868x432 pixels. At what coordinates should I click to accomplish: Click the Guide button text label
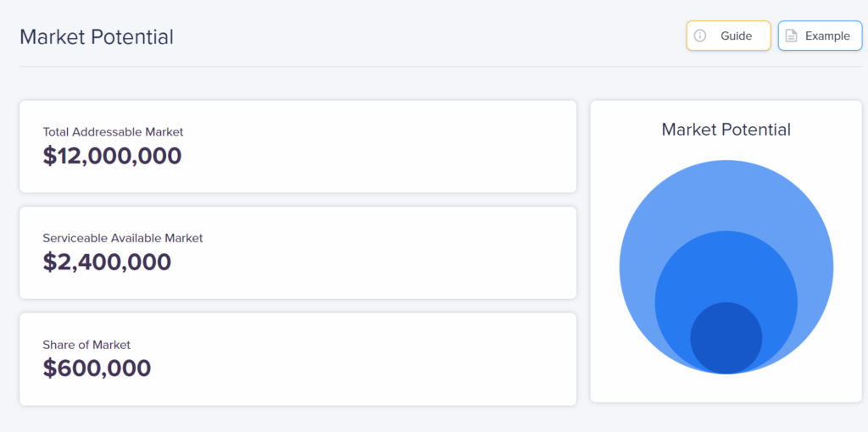[736, 36]
